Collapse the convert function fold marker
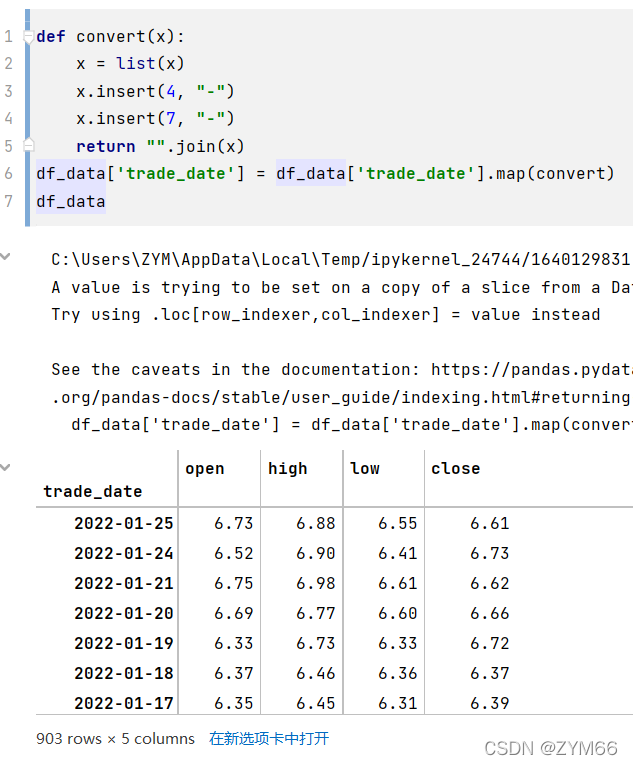 click(x=29, y=37)
